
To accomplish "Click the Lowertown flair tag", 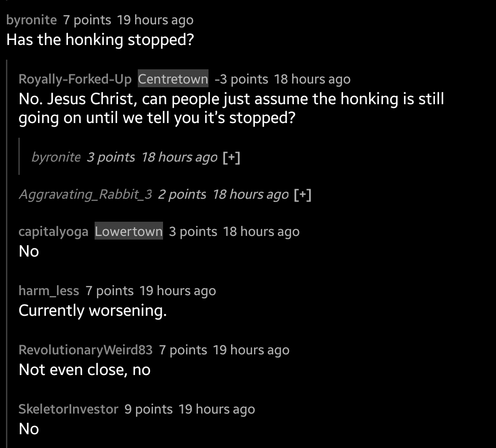I will [129, 231].
